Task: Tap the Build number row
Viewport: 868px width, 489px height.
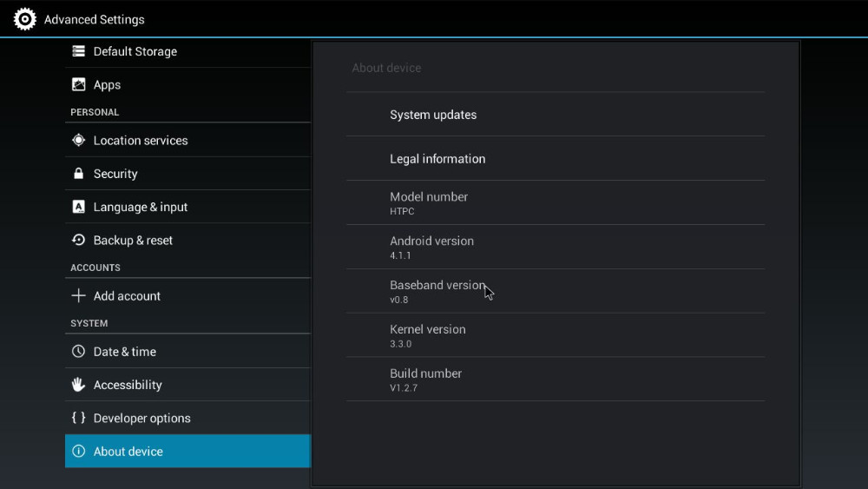Action: [556, 380]
